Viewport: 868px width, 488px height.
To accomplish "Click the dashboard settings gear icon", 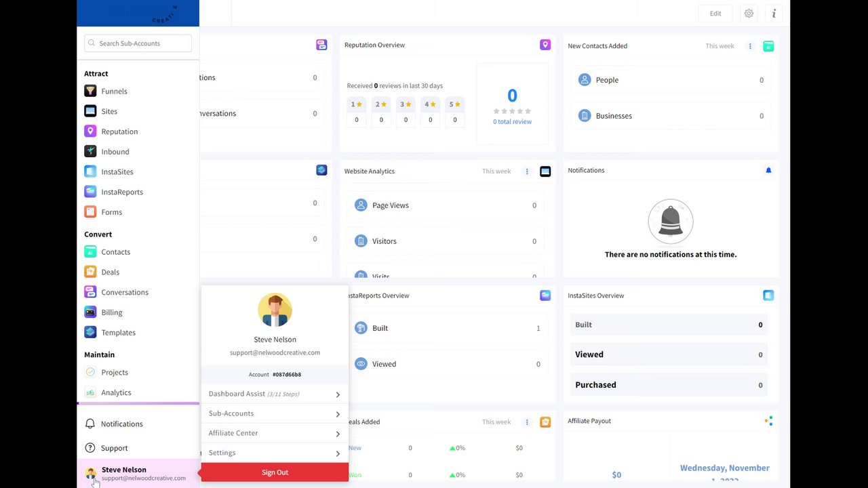I will 749,13.
